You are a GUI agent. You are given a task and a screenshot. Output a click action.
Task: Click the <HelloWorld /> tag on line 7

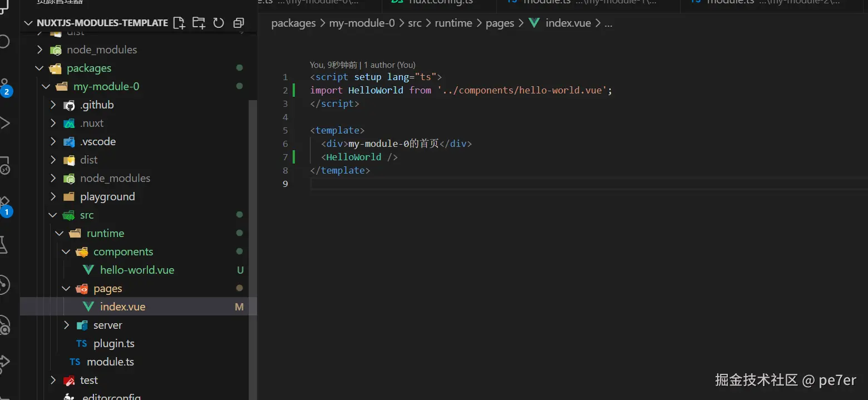[359, 157]
